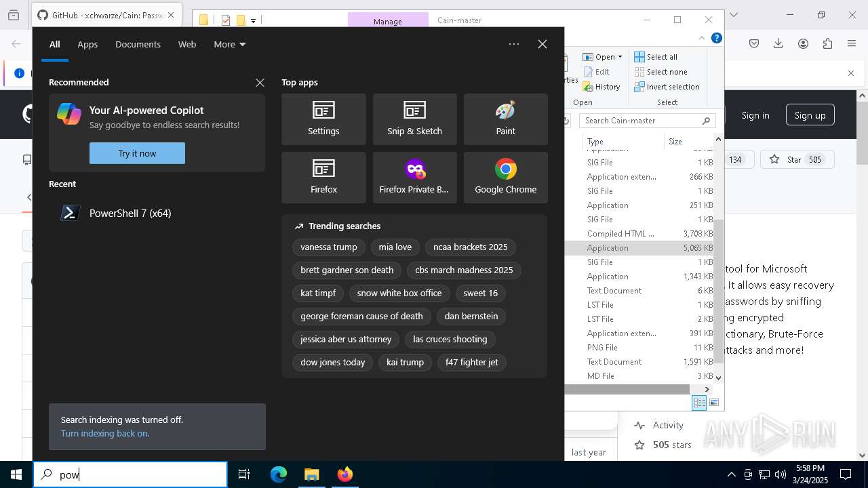Click the volume tray icon

[x=781, y=474]
